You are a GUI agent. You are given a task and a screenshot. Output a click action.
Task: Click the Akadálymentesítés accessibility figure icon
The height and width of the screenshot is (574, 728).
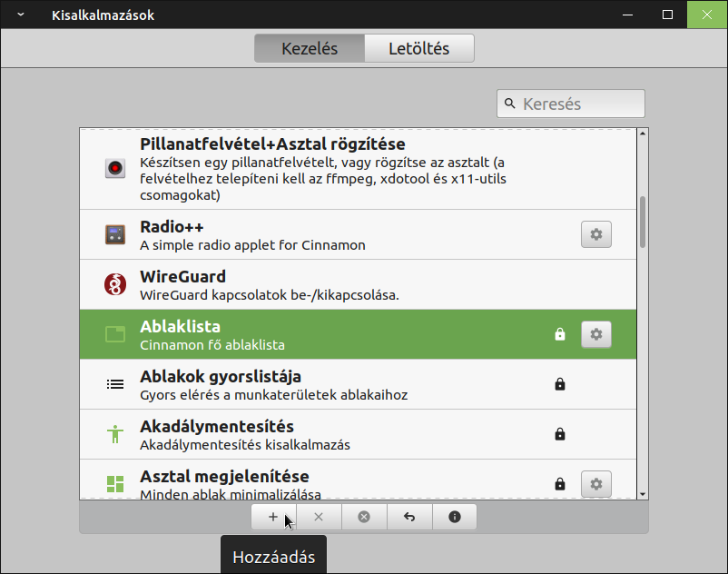click(115, 434)
